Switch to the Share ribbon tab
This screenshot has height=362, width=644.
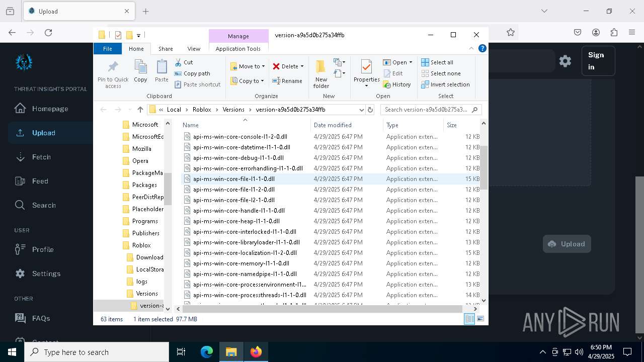click(166, 49)
